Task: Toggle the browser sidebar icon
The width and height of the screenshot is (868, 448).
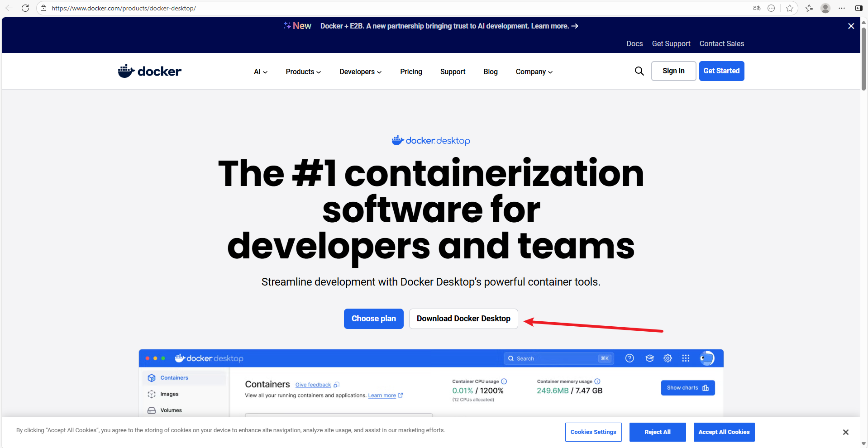Action: [x=858, y=8]
